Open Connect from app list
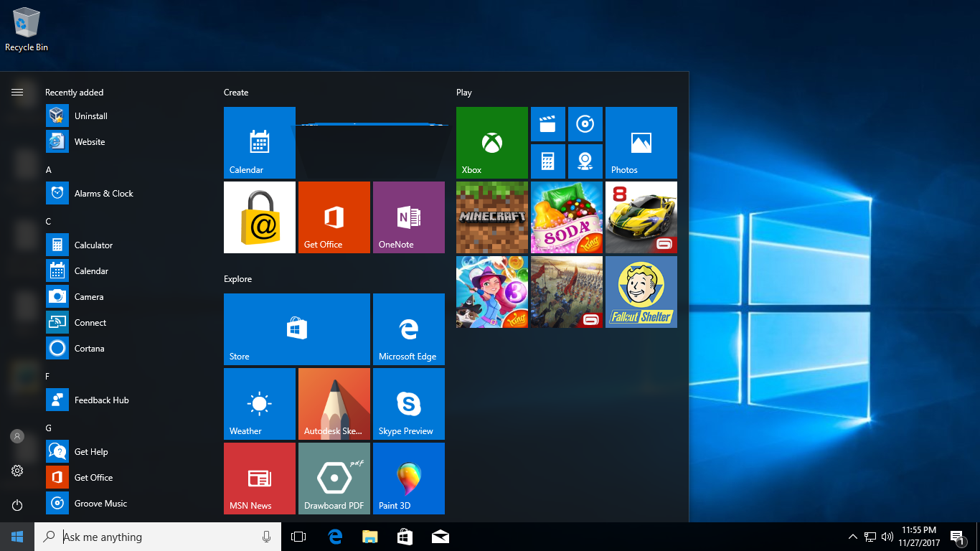Image resolution: width=980 pixels, height=551 pixels. (128, 323)
